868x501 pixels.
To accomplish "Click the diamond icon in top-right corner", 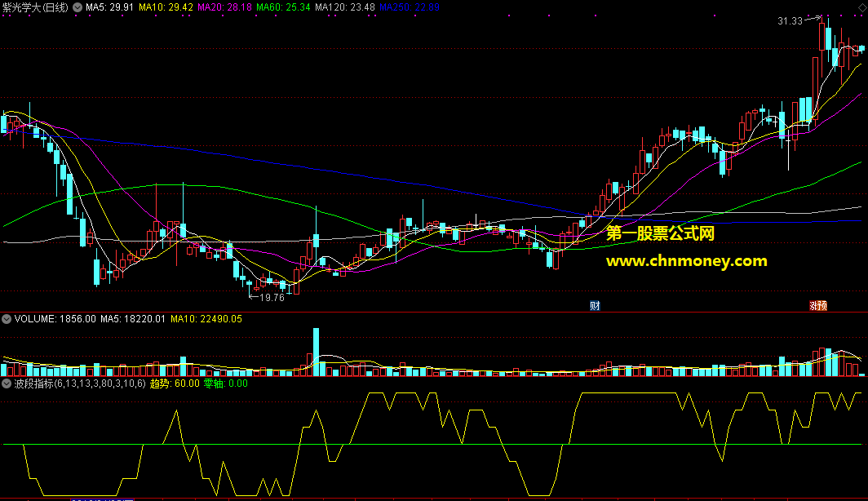I will (x=862, y=7).
